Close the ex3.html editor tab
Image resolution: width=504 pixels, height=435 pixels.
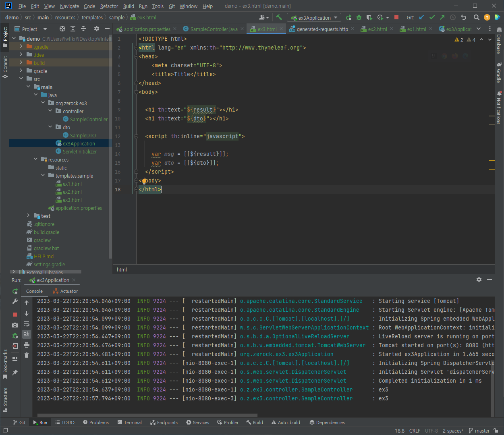click(x=282, y=29)
